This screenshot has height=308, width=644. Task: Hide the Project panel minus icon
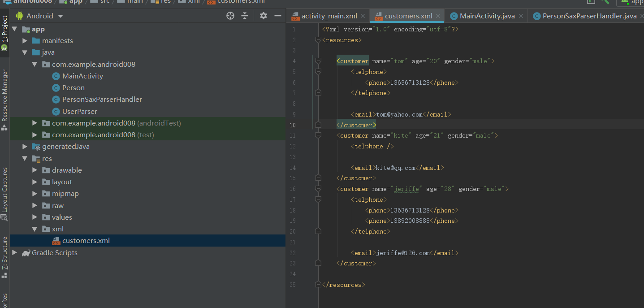pos(277,16)
